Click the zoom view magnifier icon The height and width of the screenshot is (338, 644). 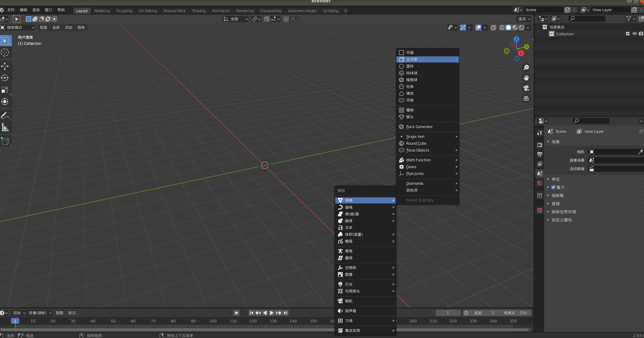coord(526,68)
